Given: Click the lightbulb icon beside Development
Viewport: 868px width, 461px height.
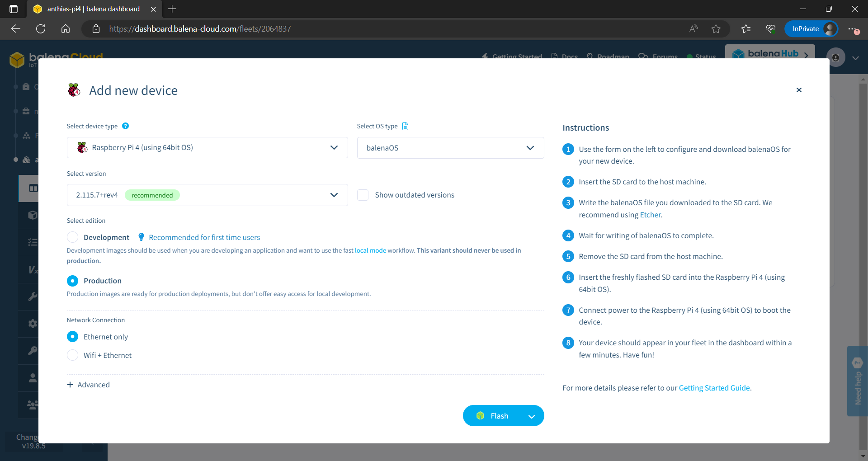Looking at the screenshot, I should [141, 237].
